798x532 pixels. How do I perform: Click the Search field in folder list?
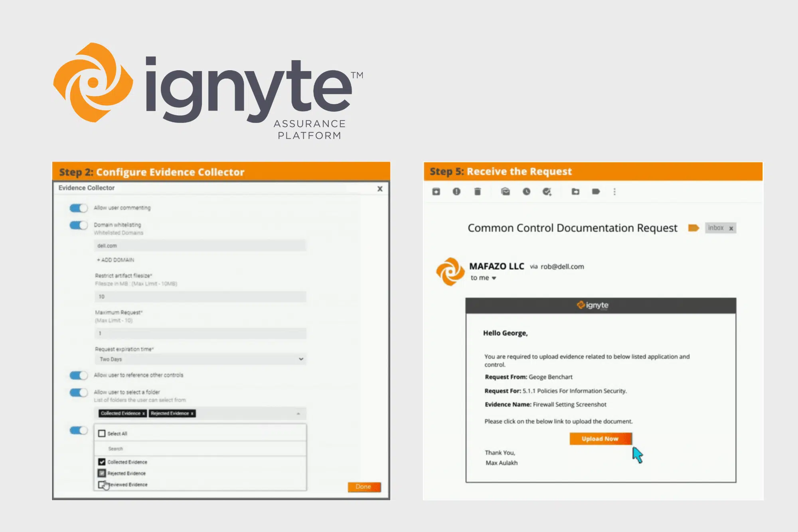point(201,449)
